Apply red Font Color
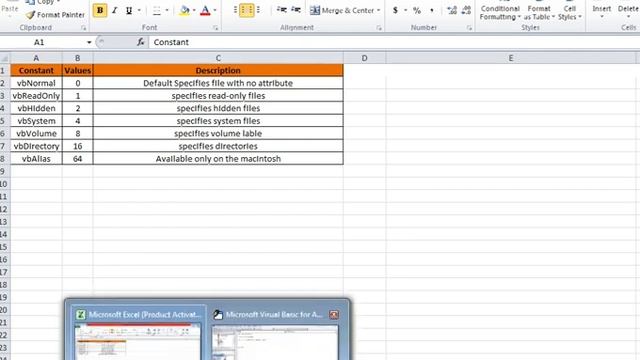640x360 pixels. [205, 10]
